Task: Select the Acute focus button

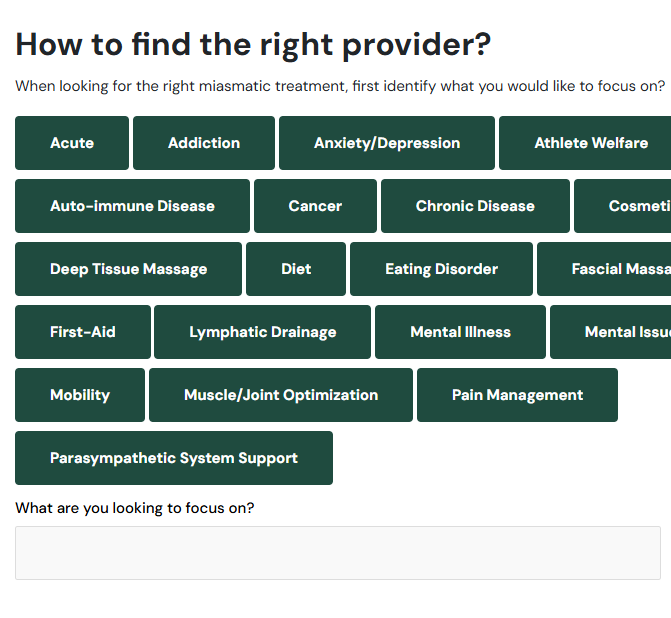Action: point(72,143)
